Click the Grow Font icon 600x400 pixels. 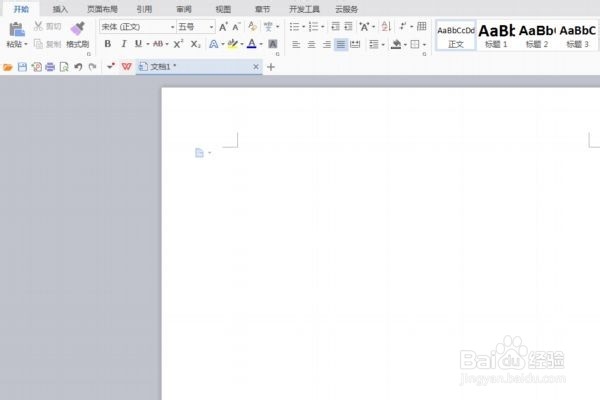click(x=223, y=27)
